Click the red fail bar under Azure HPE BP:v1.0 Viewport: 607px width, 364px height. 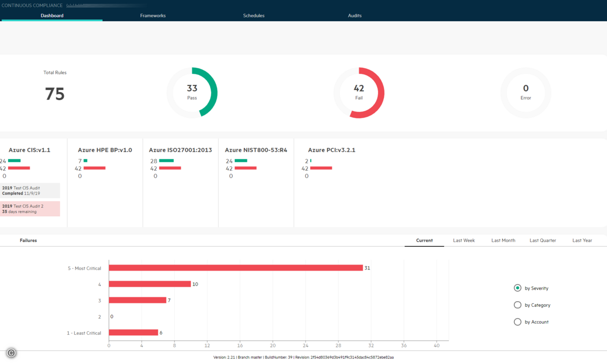(x=95, y=168)
